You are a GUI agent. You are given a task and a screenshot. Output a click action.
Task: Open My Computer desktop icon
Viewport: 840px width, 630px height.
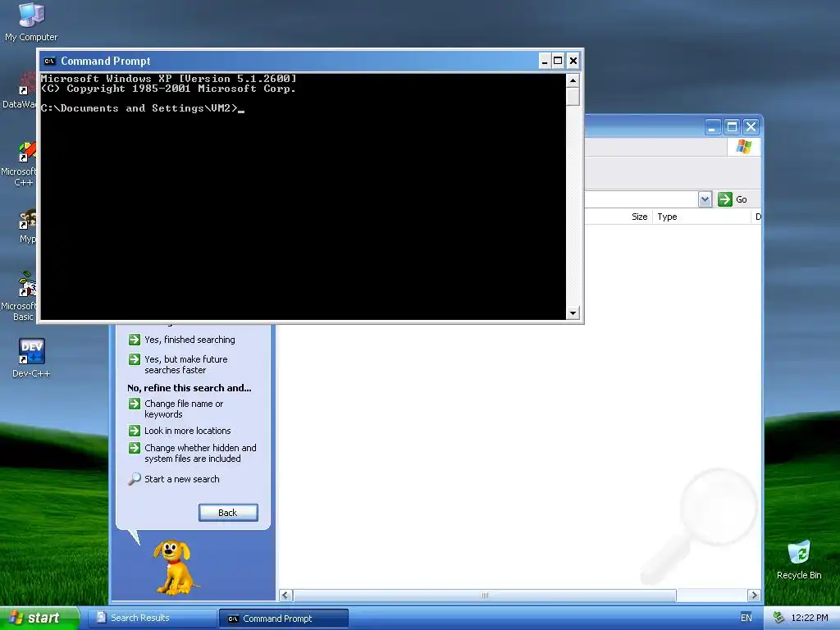(31, 21)
